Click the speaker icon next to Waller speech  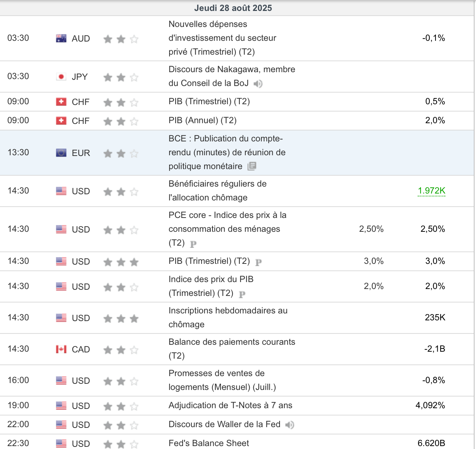(290, 425)
